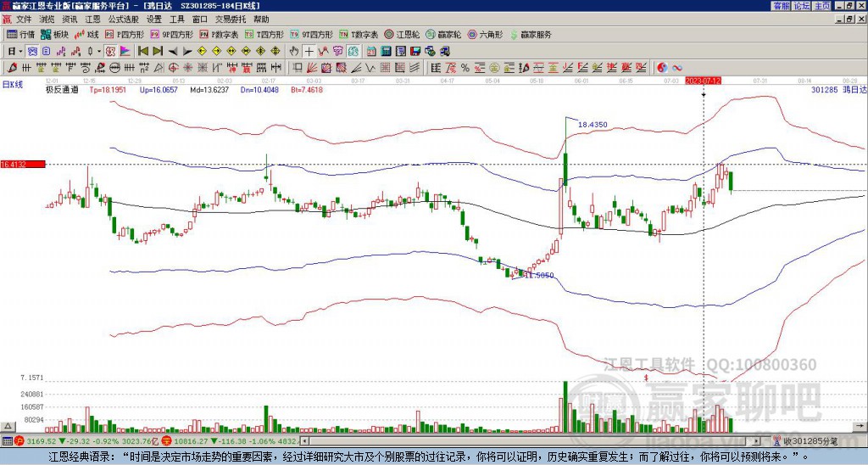Switch to K线 chart view

pyautogui.click(x=87, y=34)
